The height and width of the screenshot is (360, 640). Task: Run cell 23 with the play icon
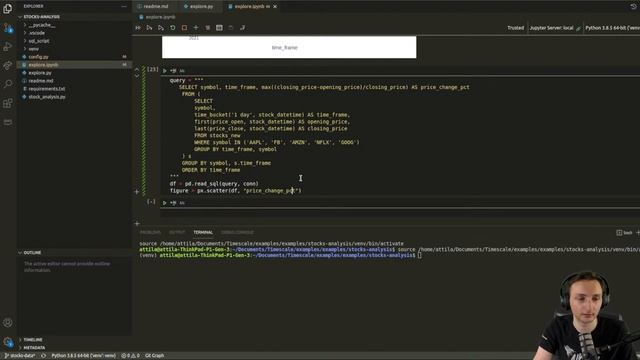164,71
